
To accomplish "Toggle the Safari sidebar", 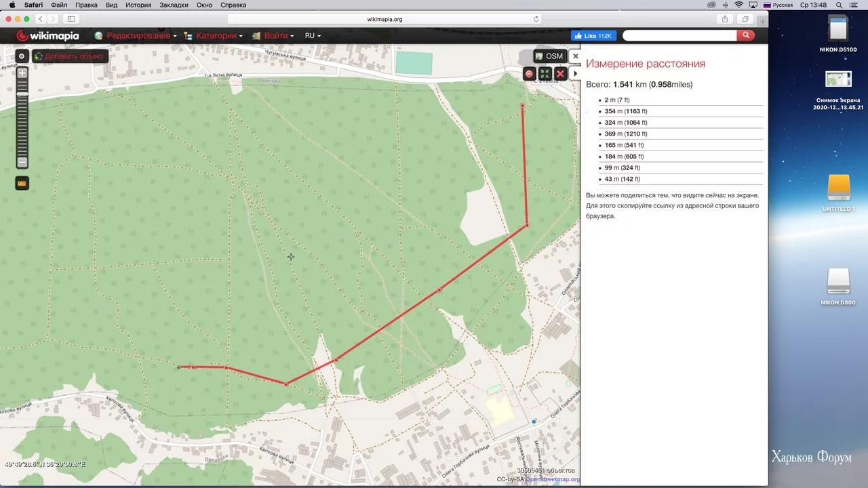I will point(71,19).
